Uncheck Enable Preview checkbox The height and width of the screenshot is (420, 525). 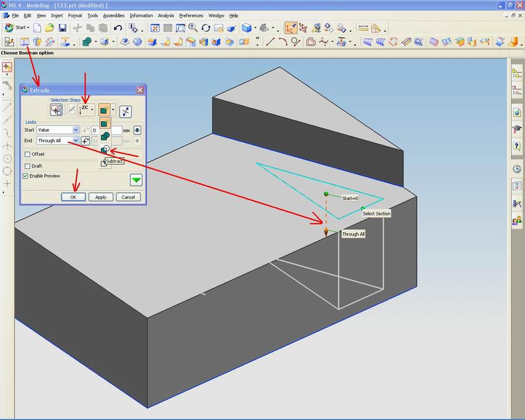(x=25, y=176)
